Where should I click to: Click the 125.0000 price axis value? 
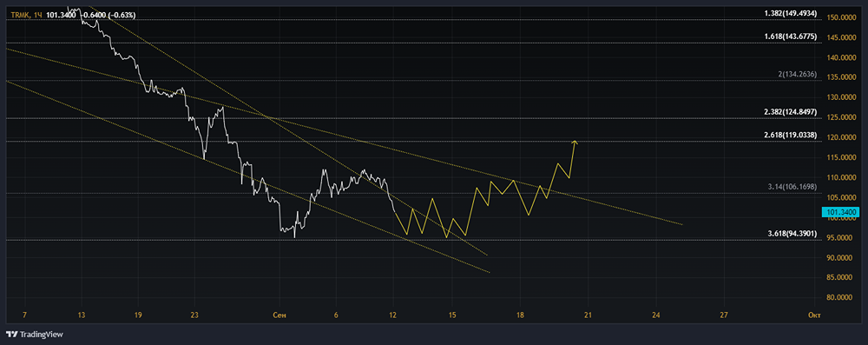coord(841,117)
